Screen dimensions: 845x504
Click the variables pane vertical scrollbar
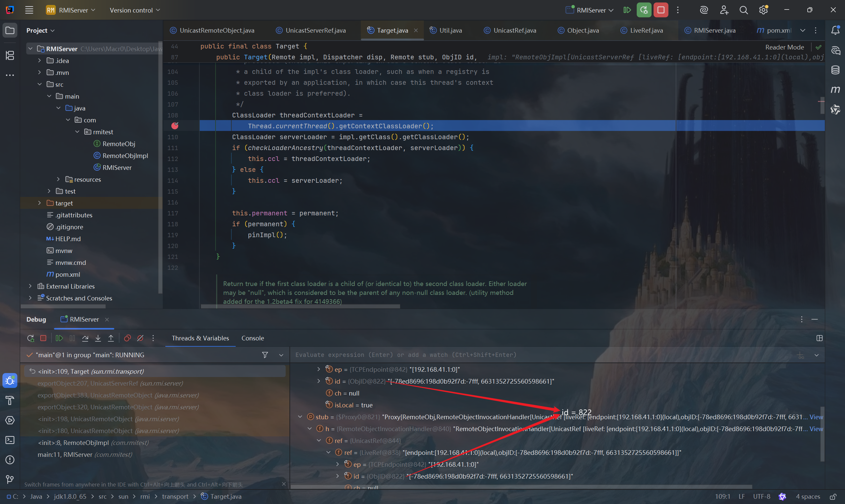[822, 434]
